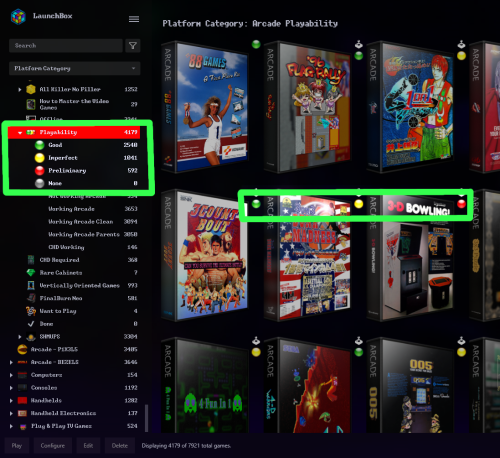Select the '88 Games box art
Viewport: 500px width, 458px height.
click(205, 107)
